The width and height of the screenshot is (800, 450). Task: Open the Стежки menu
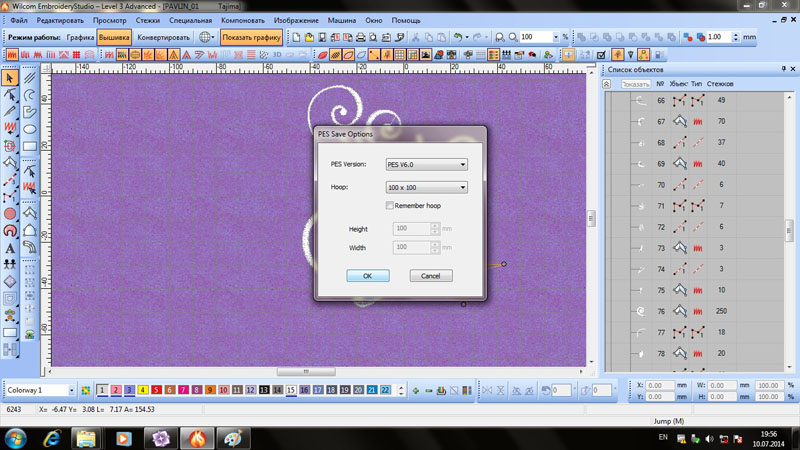point(148,20)
